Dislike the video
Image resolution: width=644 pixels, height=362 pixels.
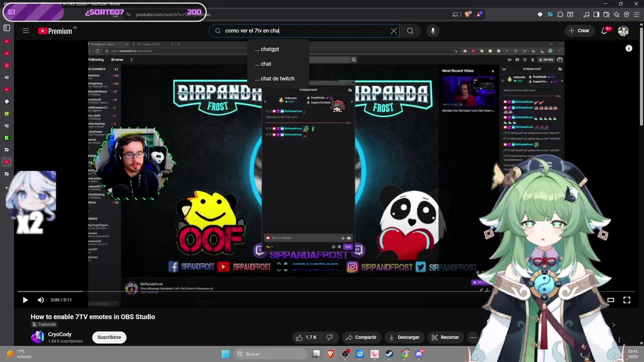tap(330, 337)
